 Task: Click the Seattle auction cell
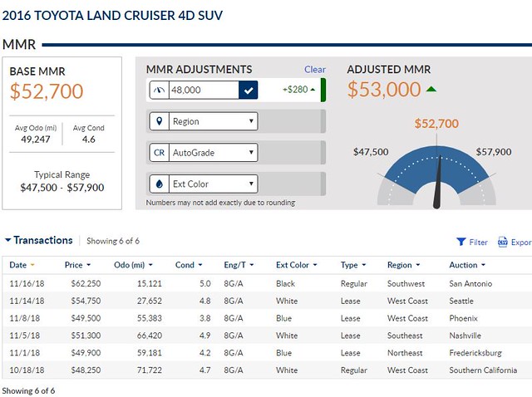[x=461, y=301]
